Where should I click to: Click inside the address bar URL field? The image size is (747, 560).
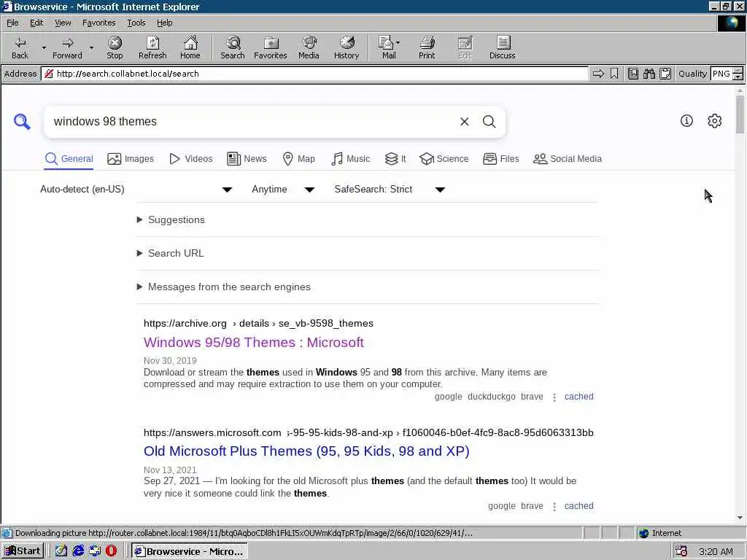(x=314, y=74)
